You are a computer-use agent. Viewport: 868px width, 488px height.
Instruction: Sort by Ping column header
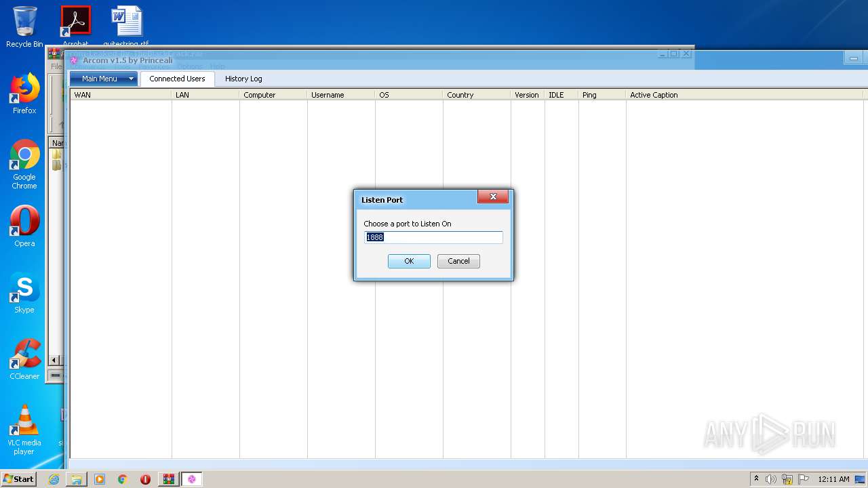pos(602,95)
